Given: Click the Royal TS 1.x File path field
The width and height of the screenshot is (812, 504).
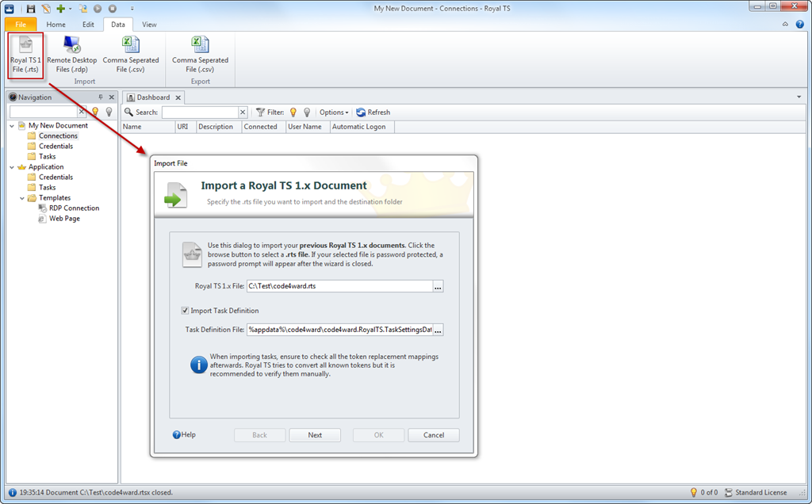Looking at the screenshot, I should point(339,286).
